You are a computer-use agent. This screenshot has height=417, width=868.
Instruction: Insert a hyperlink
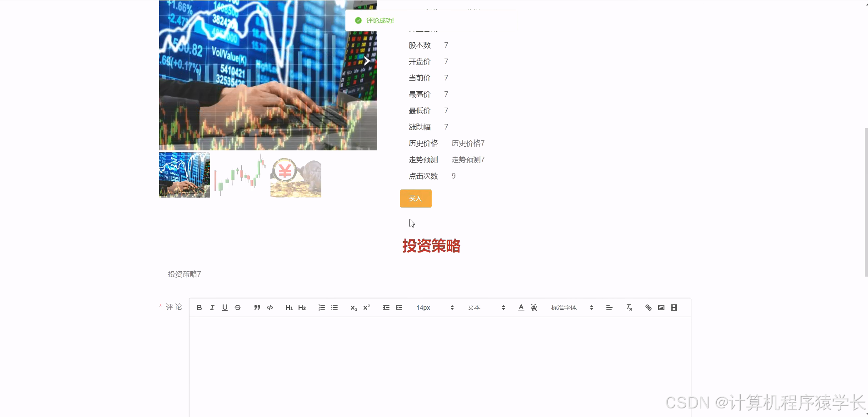coord(648,308)
